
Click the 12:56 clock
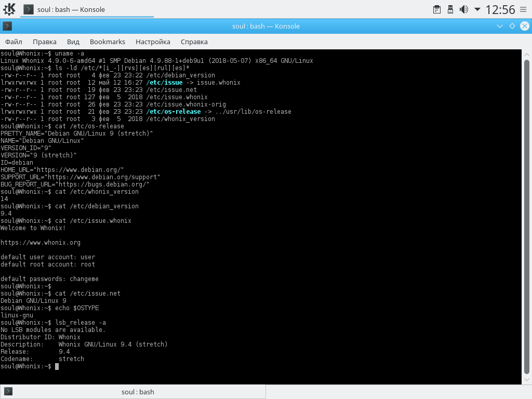click(500, 9)
